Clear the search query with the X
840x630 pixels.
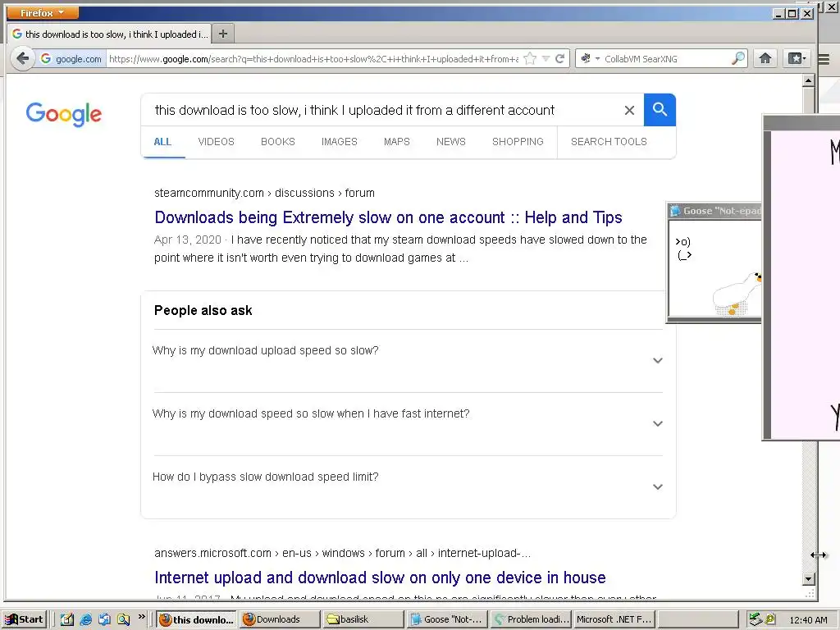tap(629, 111)
